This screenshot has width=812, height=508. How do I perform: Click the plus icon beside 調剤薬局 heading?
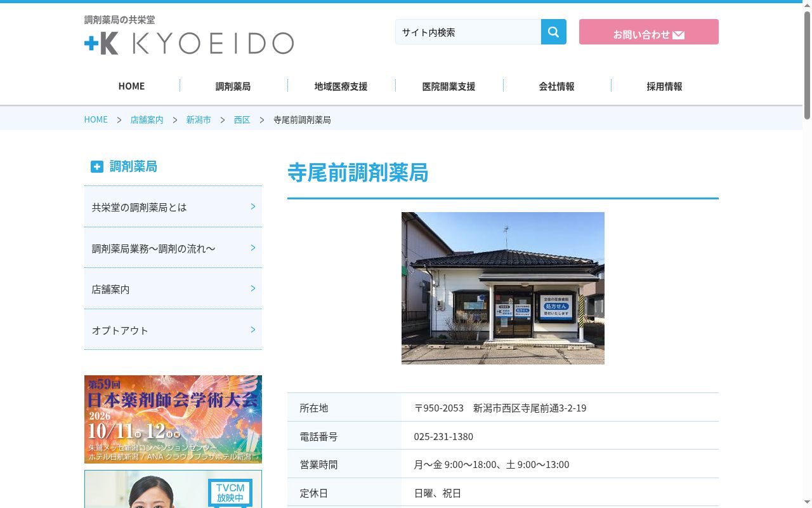tap(97, 166)
